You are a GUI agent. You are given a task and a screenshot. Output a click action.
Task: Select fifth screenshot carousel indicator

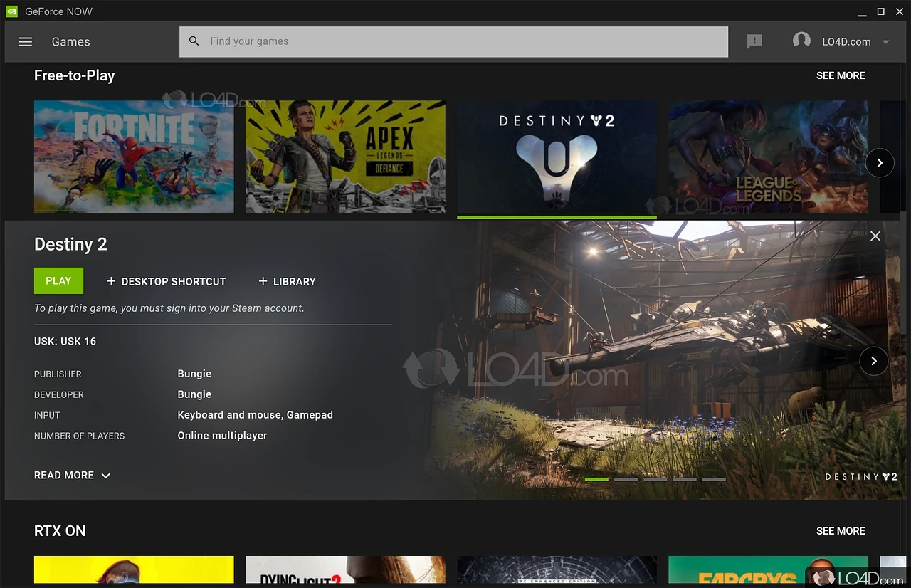[x=714, y=479]
